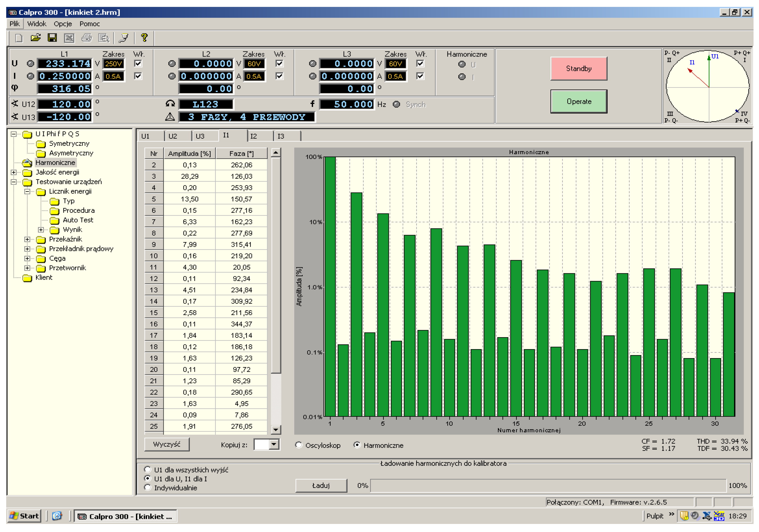Click the serial port connection icon

click(x=124, y=38)
